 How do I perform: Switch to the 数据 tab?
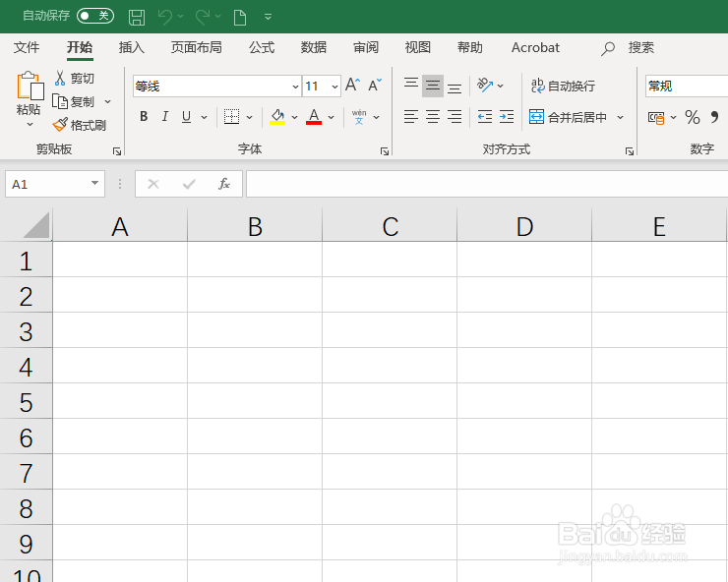pyautogui.click(x=314, y=47)
